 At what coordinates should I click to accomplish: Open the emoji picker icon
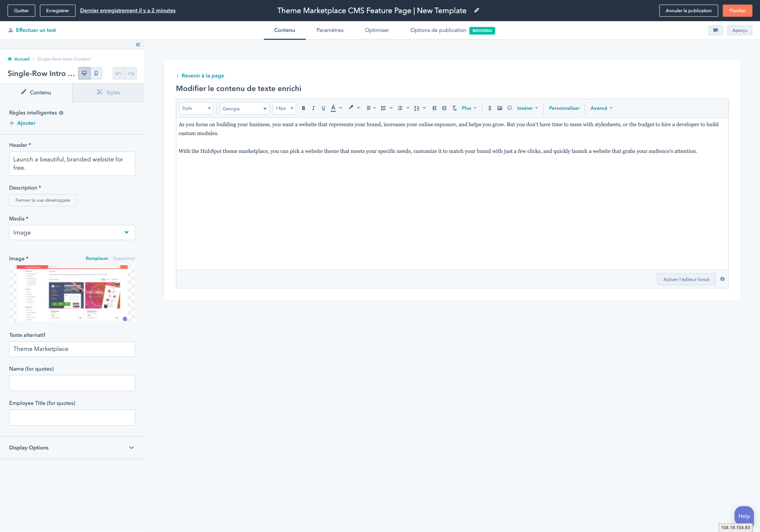(x=509, y=108)
